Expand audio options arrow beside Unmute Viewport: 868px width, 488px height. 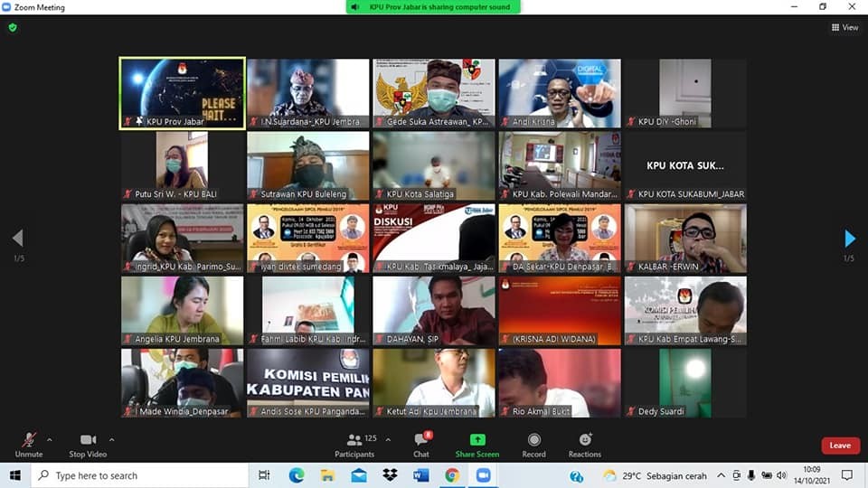click(x=49, y=439)
